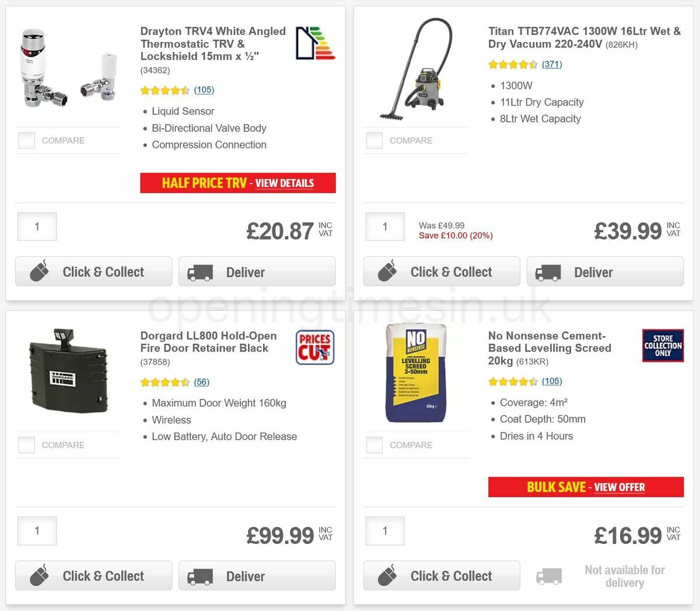Viewport: 700px width, 611px height.
Task: Select the quantity field under the Dorgard retainer
Action: tap(37, 531)
